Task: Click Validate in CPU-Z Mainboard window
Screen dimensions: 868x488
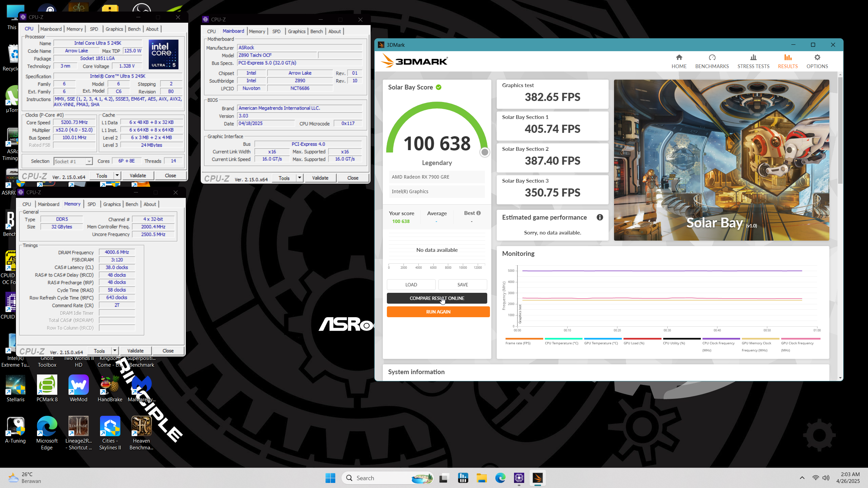Action: coord(320,178)
